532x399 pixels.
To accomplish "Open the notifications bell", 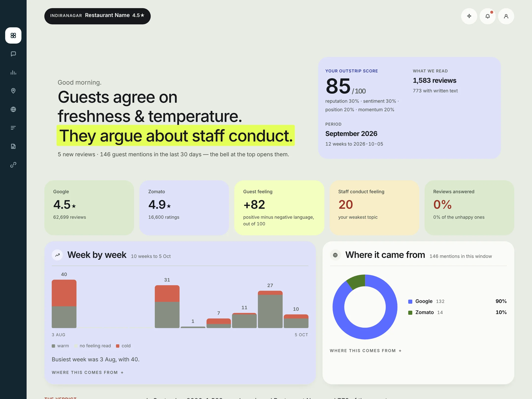I will (x=488, y=16).
